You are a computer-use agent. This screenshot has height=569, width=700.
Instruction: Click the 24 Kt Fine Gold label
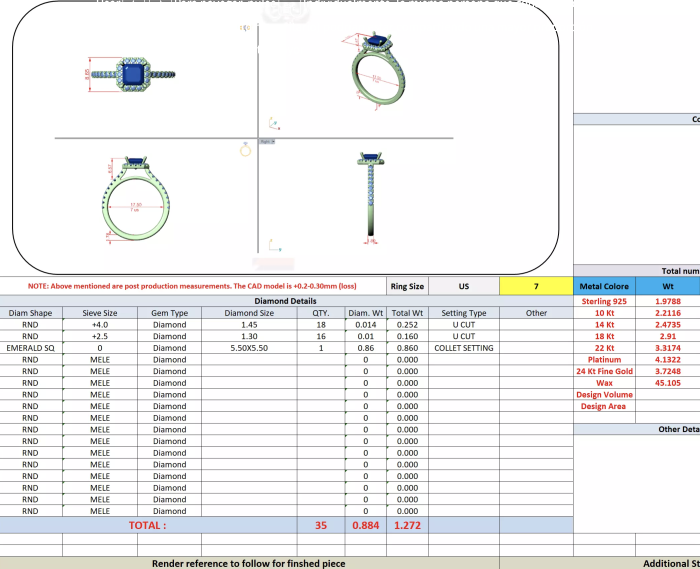[x=604, y=371]
